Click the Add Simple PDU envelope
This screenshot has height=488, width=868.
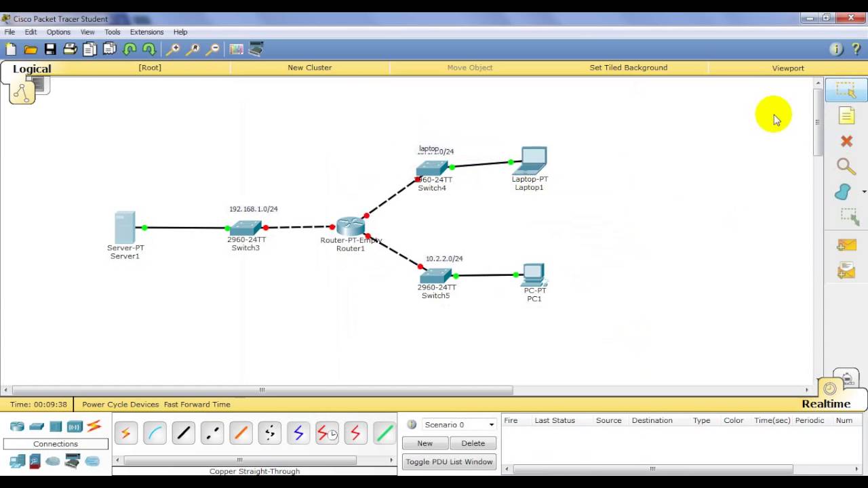(x=846, y=245)
